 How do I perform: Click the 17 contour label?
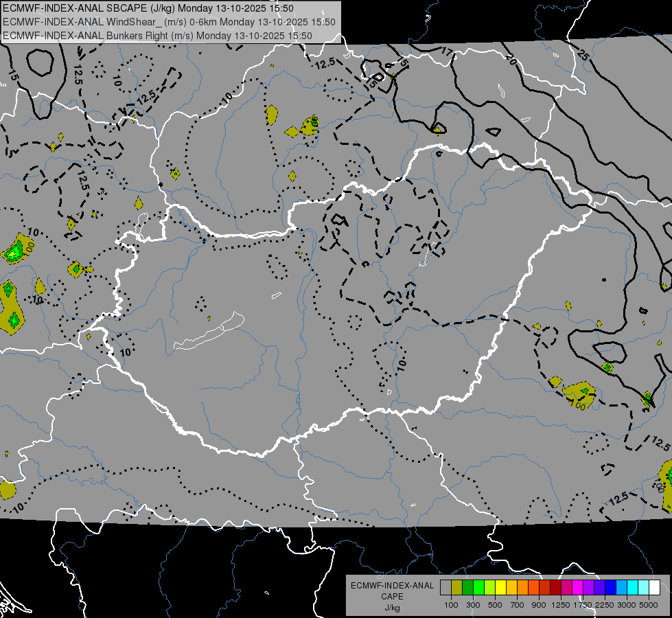(447, 52)
